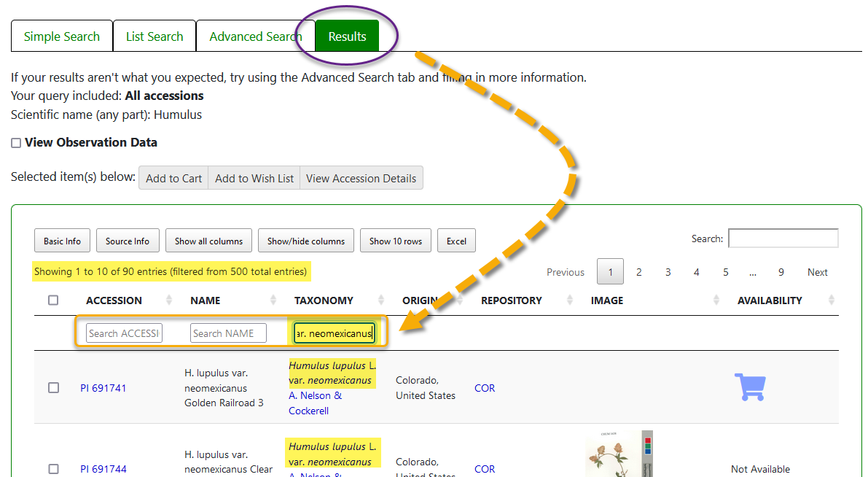
Task: Add PI 691741 via blue cart icon
Action: pyautogui.click(x=749, y=387)
